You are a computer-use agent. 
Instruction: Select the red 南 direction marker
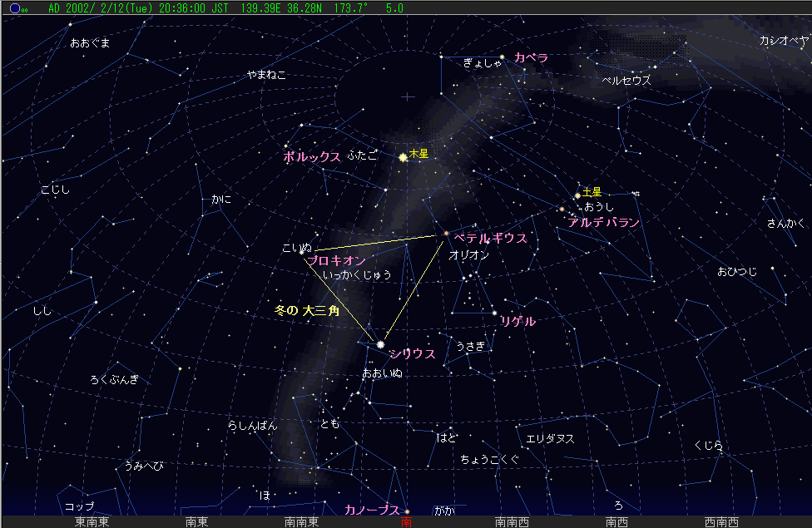(406, 522)
